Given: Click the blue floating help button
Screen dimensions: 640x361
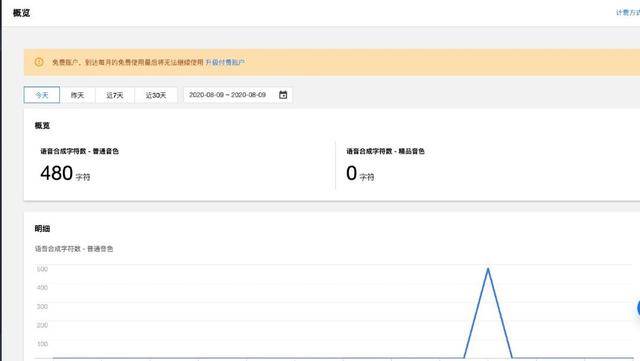Looking at the screenshot, I should click(x=638, y=308).
